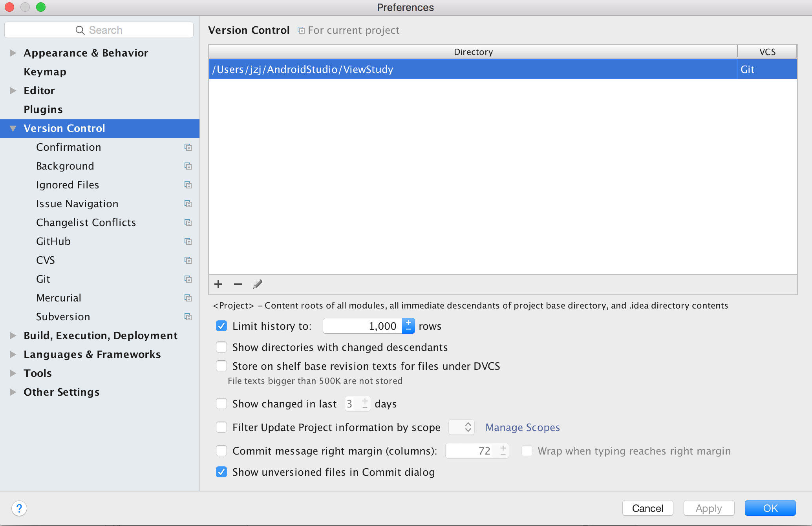Click the Manage Scopes link
This screenshot has width=812, height=526.
tap(522, 427)
